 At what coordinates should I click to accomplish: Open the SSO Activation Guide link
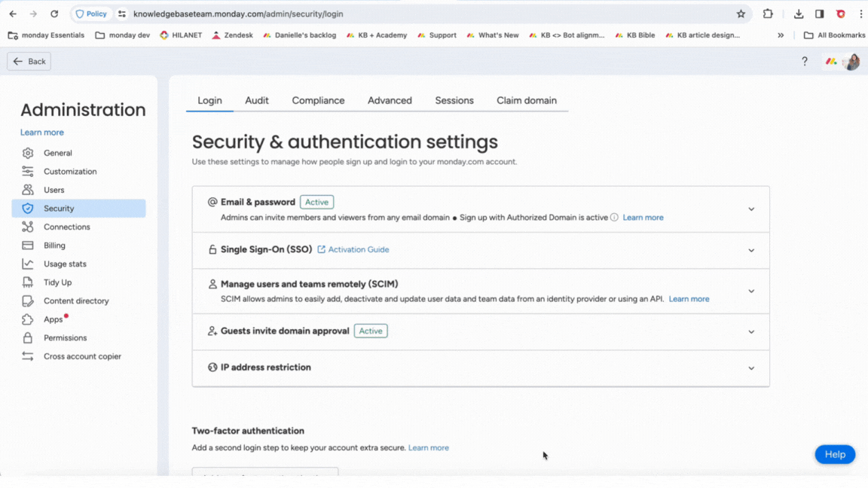point(353,249)
